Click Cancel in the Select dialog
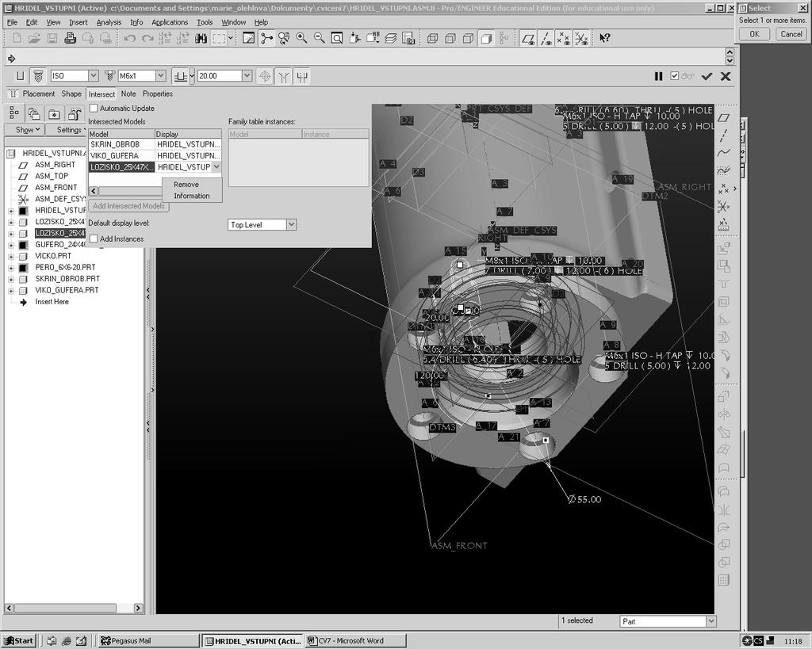 coord(791,34)
